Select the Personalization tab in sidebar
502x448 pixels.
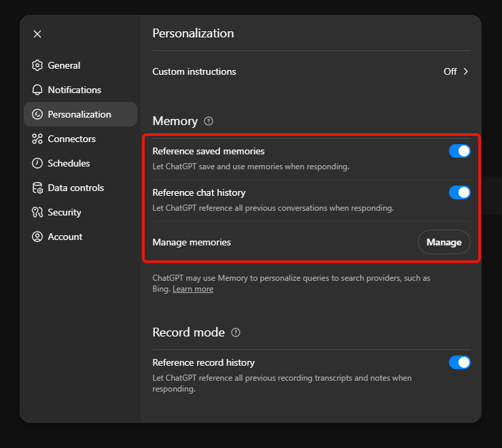coord(79,114)
